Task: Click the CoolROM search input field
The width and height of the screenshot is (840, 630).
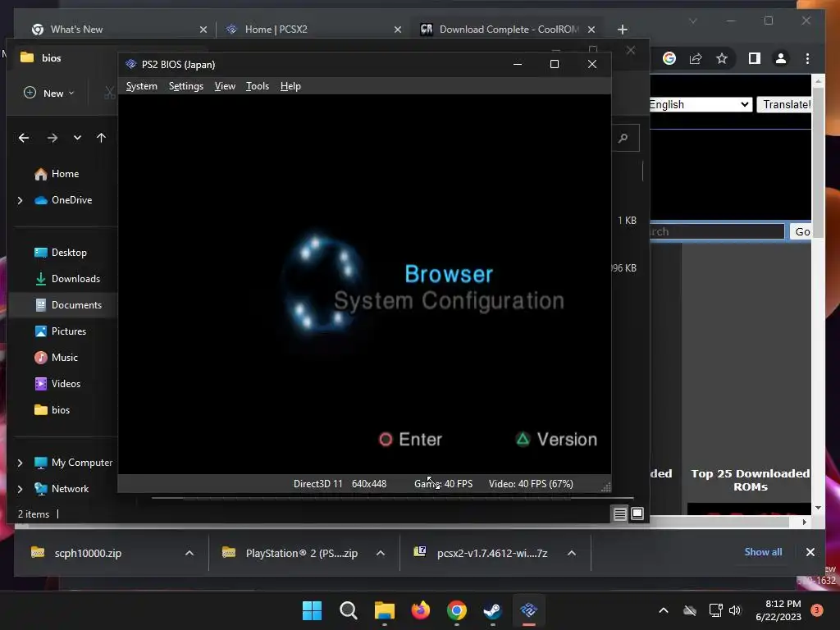Action: click(717, 231)
